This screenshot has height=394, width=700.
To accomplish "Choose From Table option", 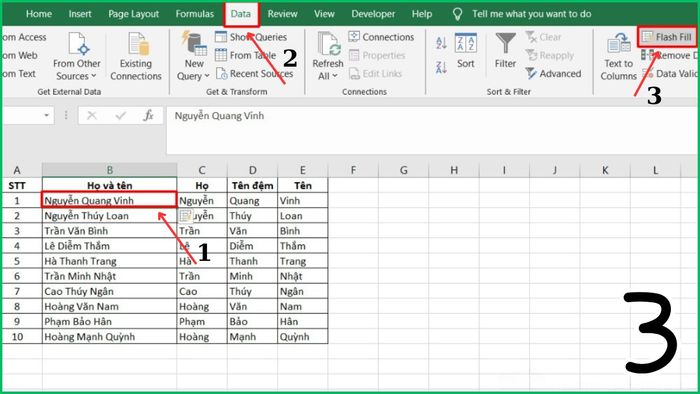I will click(x=246, y=55).
